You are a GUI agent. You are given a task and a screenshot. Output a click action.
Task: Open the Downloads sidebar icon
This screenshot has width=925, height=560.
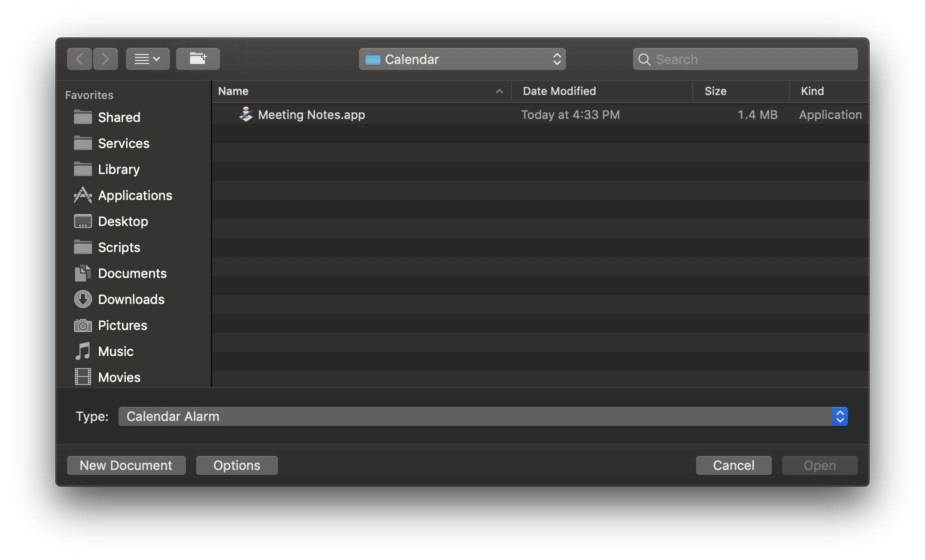[83, 299]
